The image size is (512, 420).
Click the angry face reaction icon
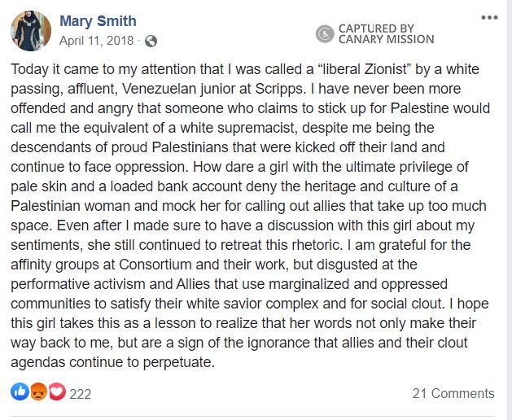tap(37, 392)
